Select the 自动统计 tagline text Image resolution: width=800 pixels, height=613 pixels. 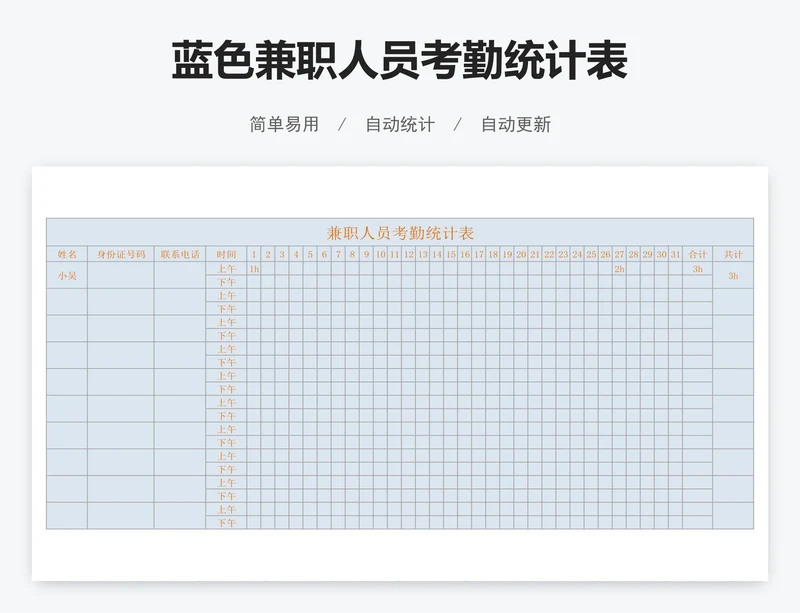pyautogui.click(x=400, y=124)
